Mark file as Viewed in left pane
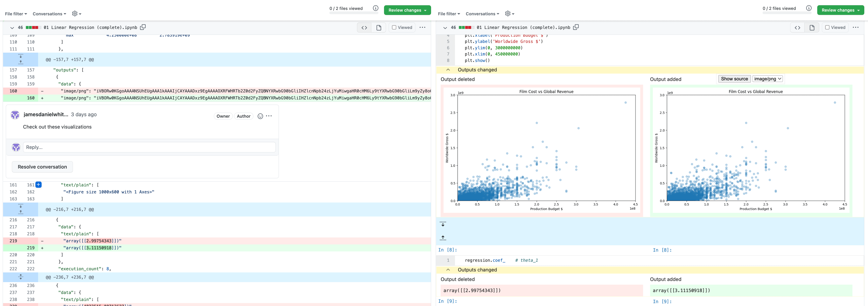The image size is (868, 306). click(402, 28)
